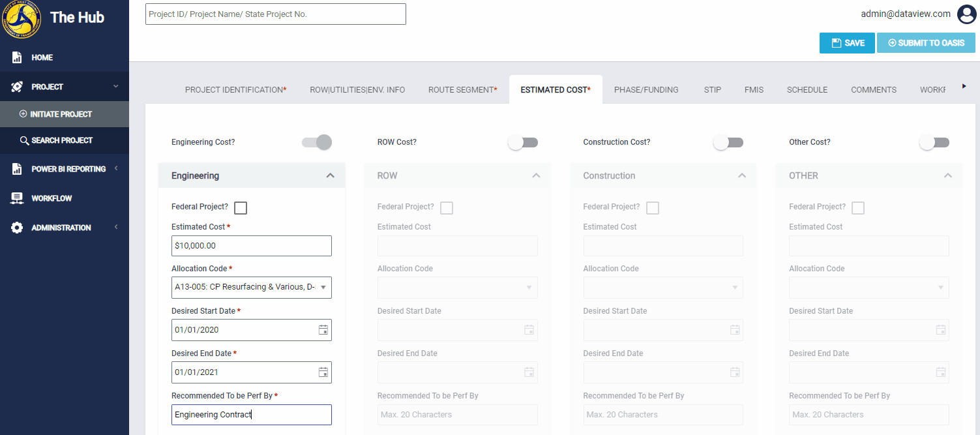Image resolution: width=980 pixels, height=435 pixels.
Task: Click Engineering Estimated Cost field
Action: pos(252,246)
